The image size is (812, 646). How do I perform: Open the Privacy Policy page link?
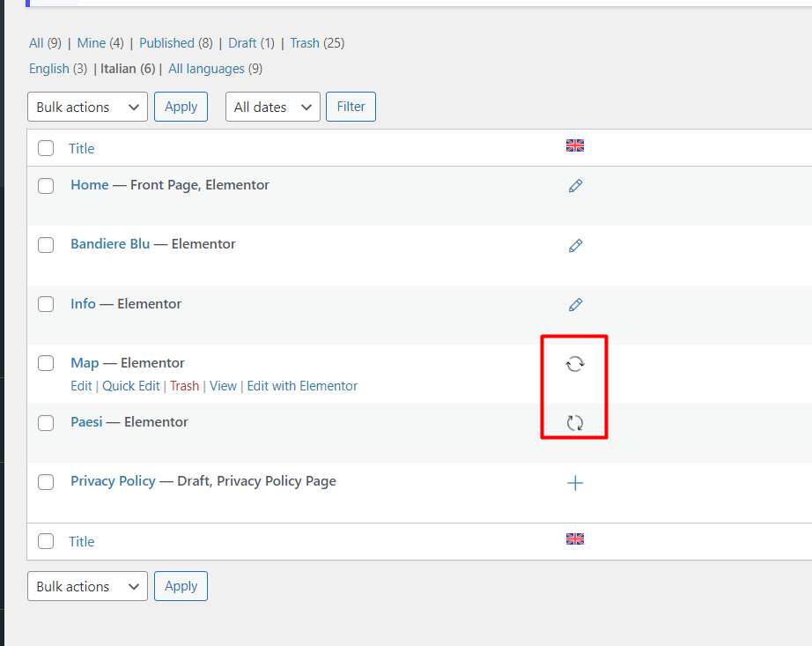pyautogui.click(x=113, y=481)
